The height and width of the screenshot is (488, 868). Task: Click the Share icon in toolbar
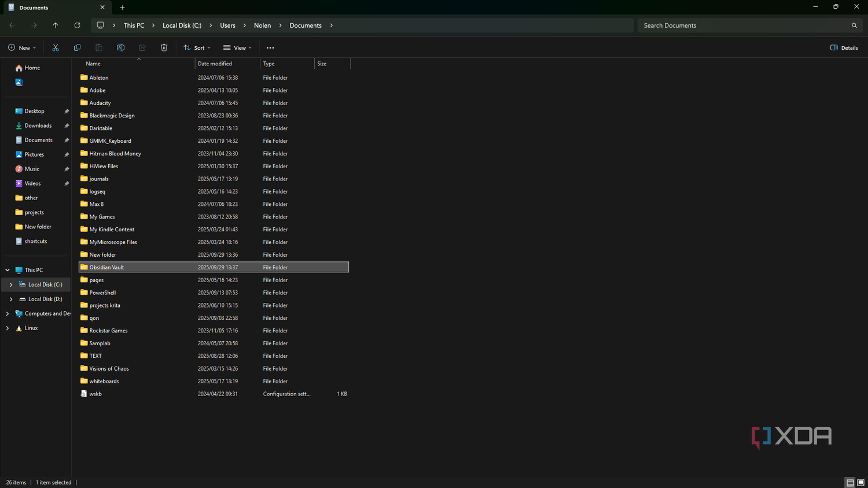tap(142, 47)
